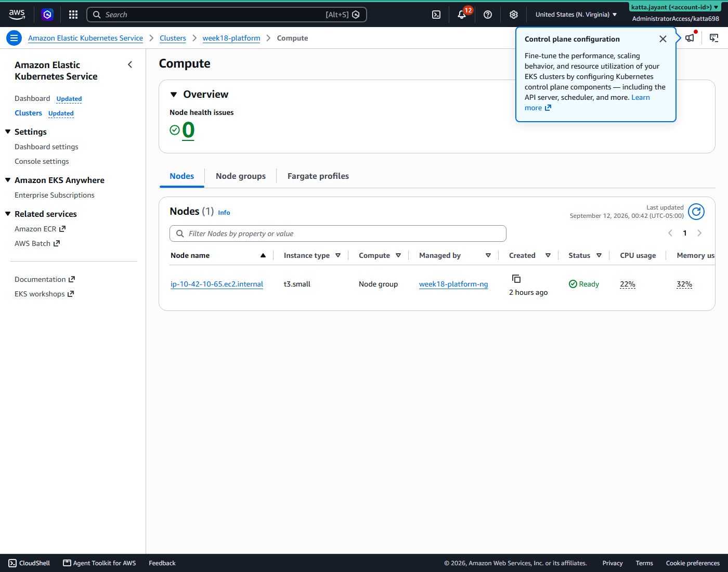Open the tutorials panel icon at top right
This screenshot has height=572, width=728.
click(x=714, y=38)
